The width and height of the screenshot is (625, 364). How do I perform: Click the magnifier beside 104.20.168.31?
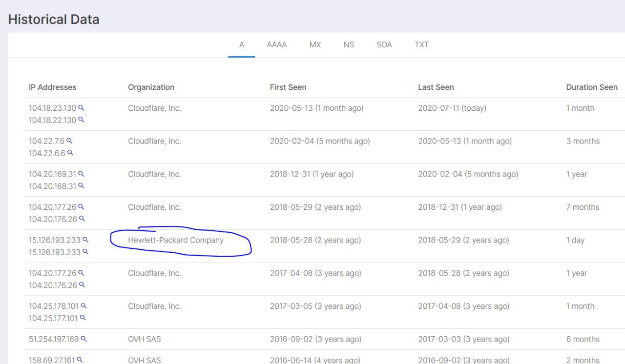coord(82,185)
